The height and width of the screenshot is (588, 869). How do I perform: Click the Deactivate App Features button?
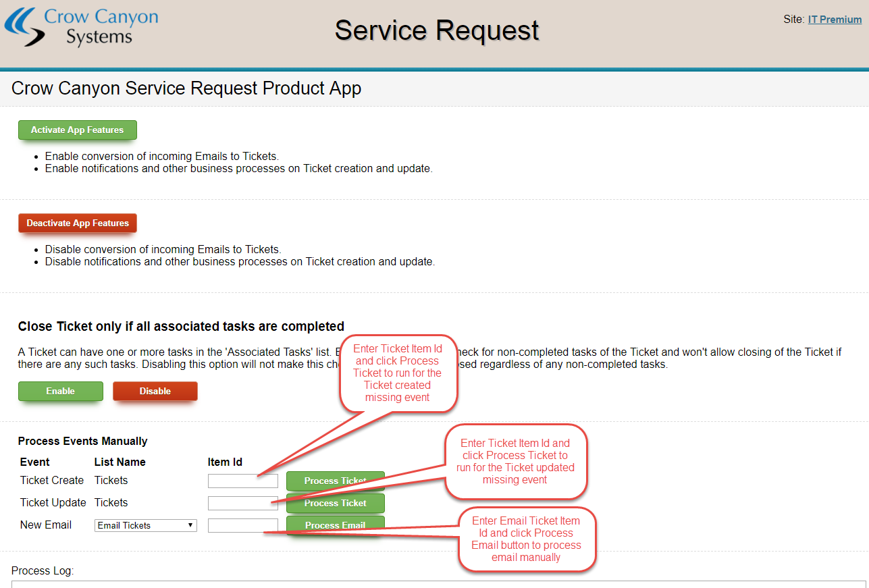(x=78, y=223)
